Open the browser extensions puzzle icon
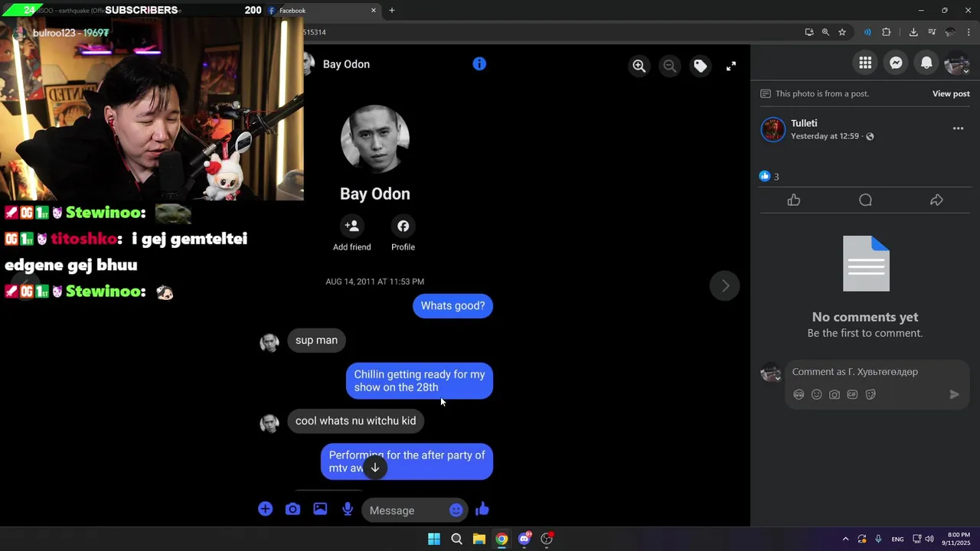Viewport: 980px width, 551px height. (x=887, y=32)
